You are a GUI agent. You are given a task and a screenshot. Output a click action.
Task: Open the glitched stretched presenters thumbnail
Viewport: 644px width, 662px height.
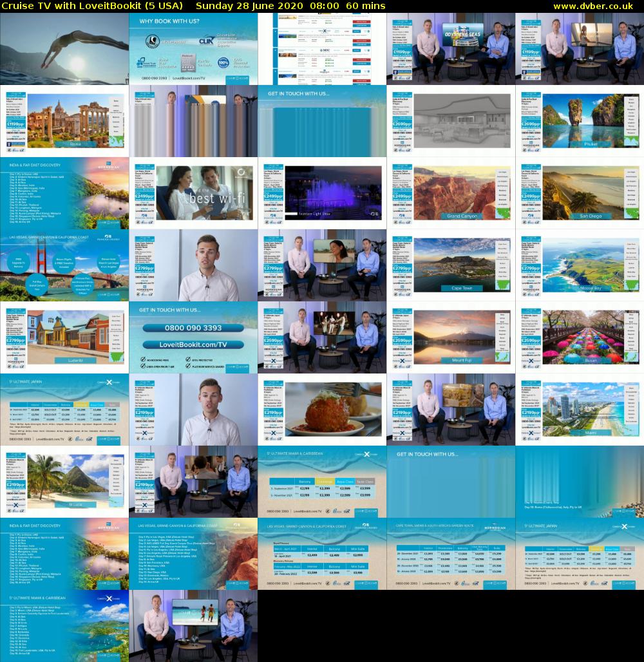coord(193,121)
